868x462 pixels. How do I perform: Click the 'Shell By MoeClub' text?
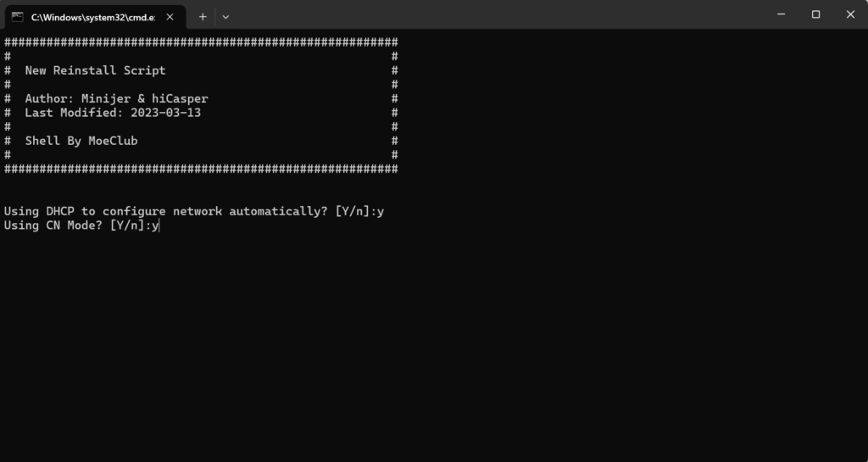tap(81, 141)
